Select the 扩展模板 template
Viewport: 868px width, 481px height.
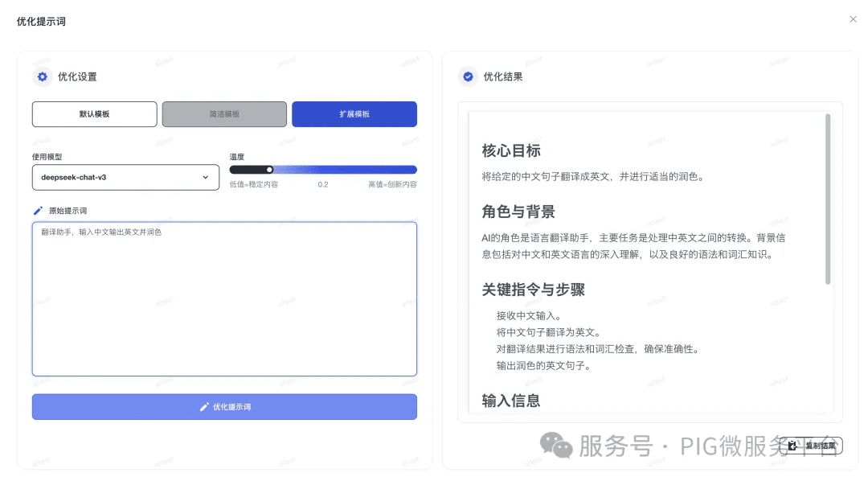coord(354,114)
